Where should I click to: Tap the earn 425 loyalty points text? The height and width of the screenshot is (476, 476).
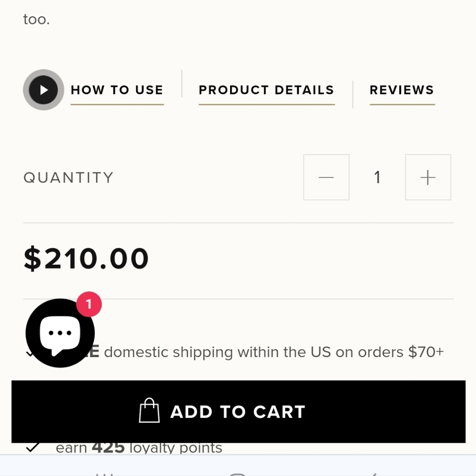139,448
